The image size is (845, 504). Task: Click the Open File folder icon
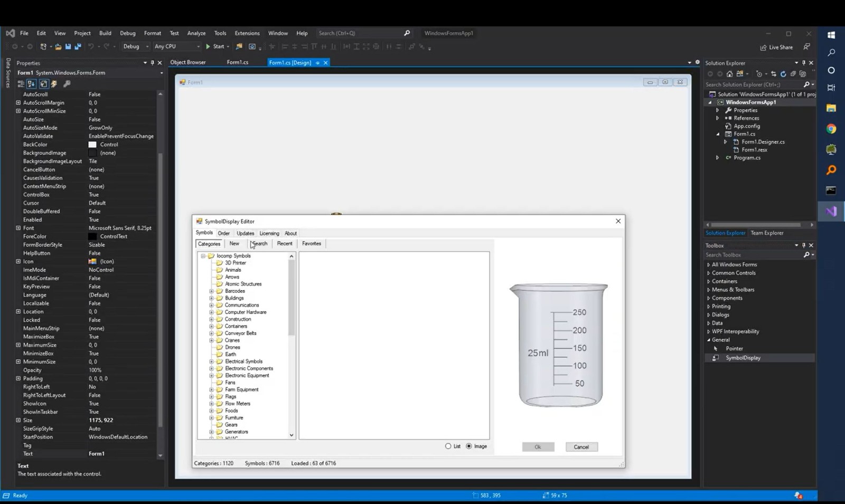click(x=58, y=46)
